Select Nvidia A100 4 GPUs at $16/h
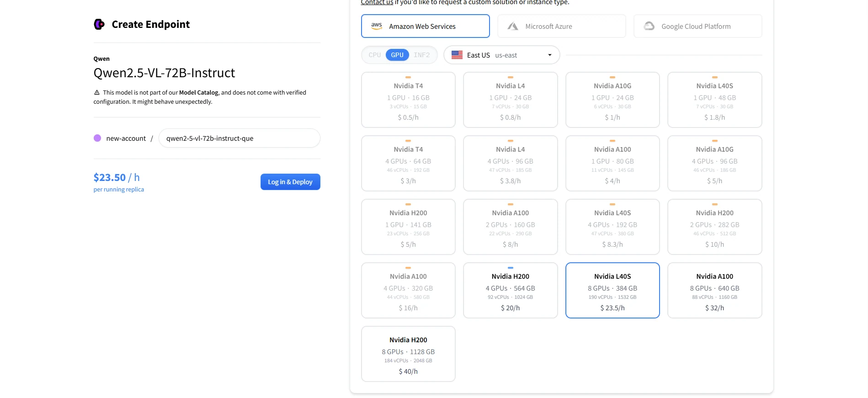This screenshot has width=868, height=398. coord(408,290)
